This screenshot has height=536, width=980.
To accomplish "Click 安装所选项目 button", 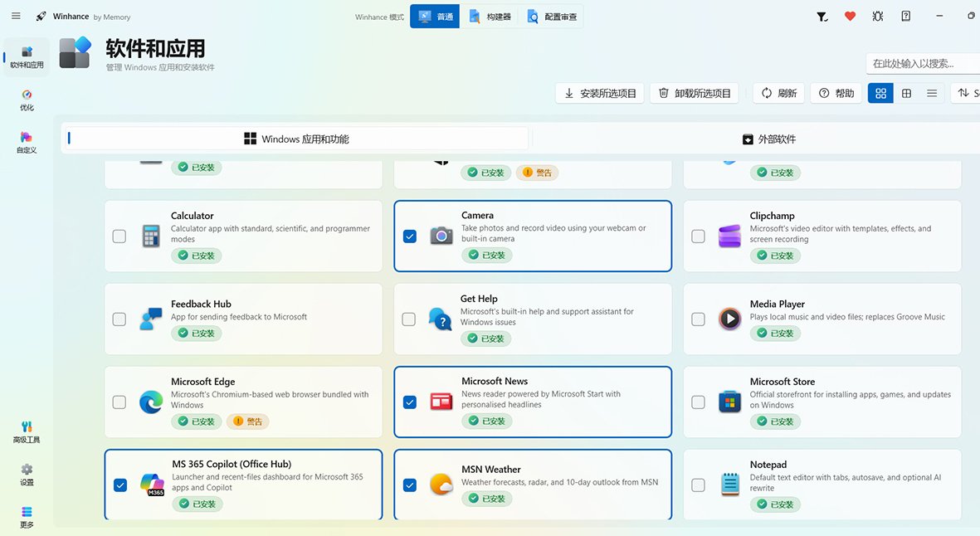I will click(599, 93).
